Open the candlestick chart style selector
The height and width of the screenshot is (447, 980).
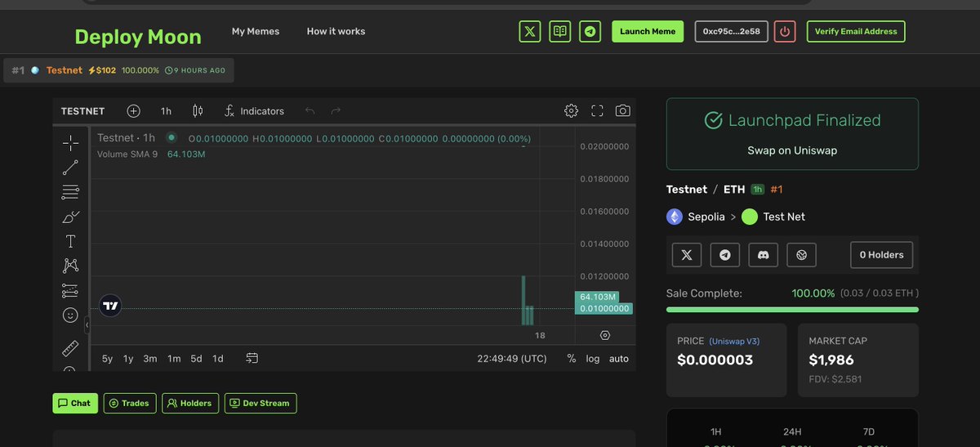click(198, 111)
